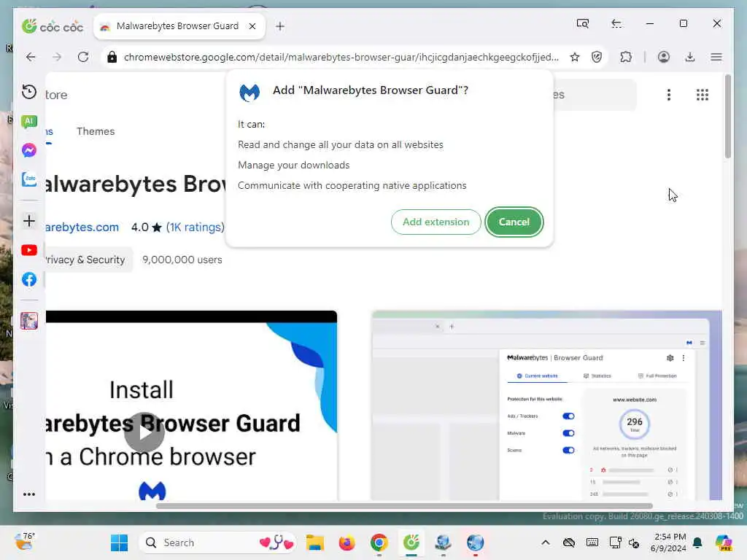This screenshot has width=747, height=560.
Task: Click the address bar URL
Action: coord(341,57)
